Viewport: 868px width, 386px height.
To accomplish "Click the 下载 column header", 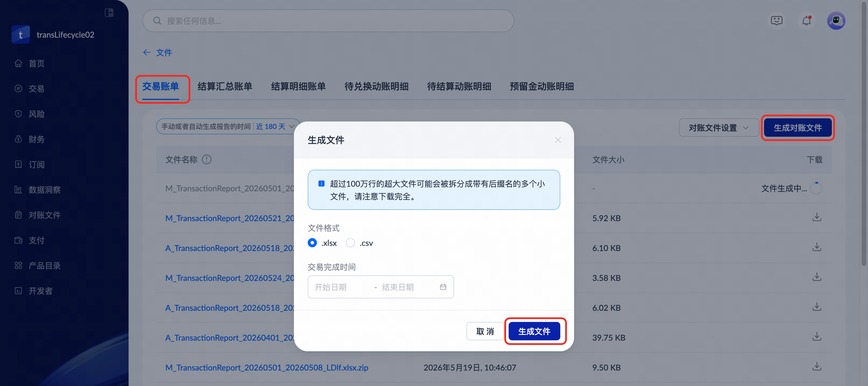I will click(x=814, y=159).
